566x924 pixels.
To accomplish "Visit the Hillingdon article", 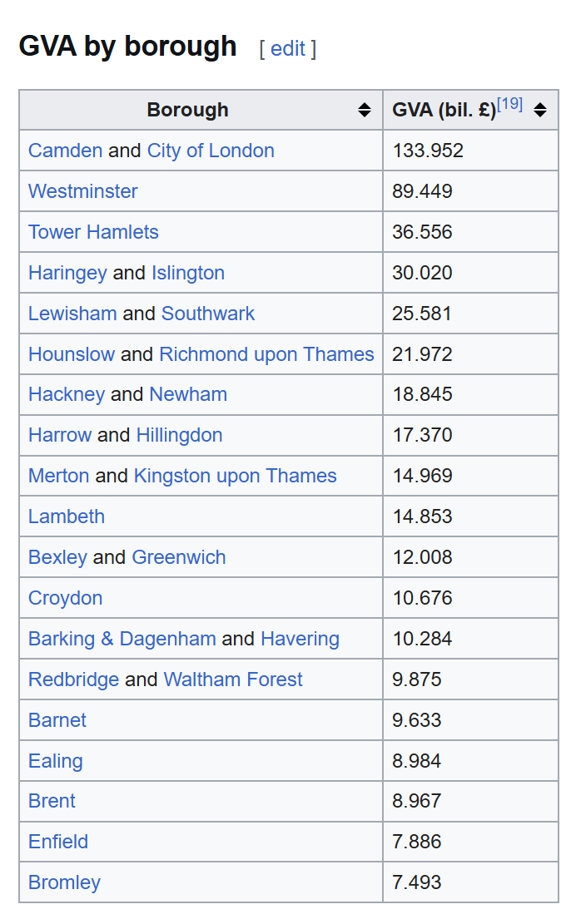I will coord(179,435).
